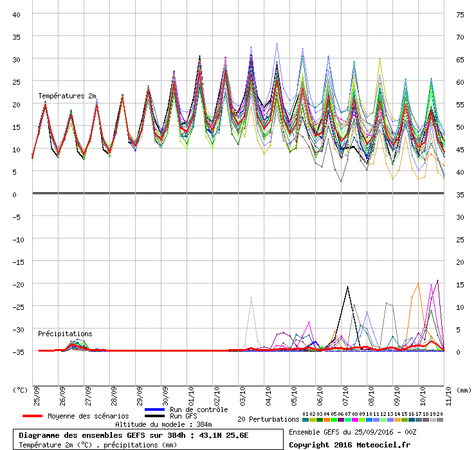
Task: Click the '26/09' date label
Action: 62,396
